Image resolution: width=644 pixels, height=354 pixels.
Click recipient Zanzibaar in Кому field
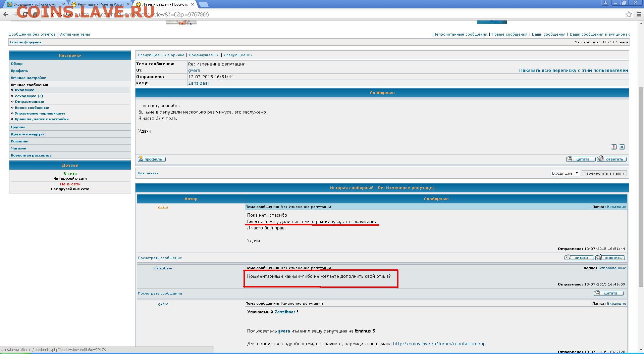coord(199,83)
